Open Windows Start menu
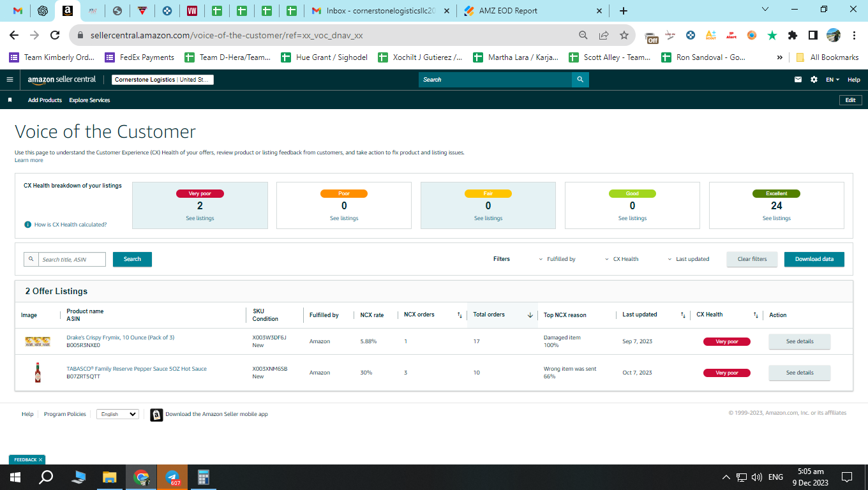Image resolution: width=868 pixels, height=490 pixels. [15, 477]
